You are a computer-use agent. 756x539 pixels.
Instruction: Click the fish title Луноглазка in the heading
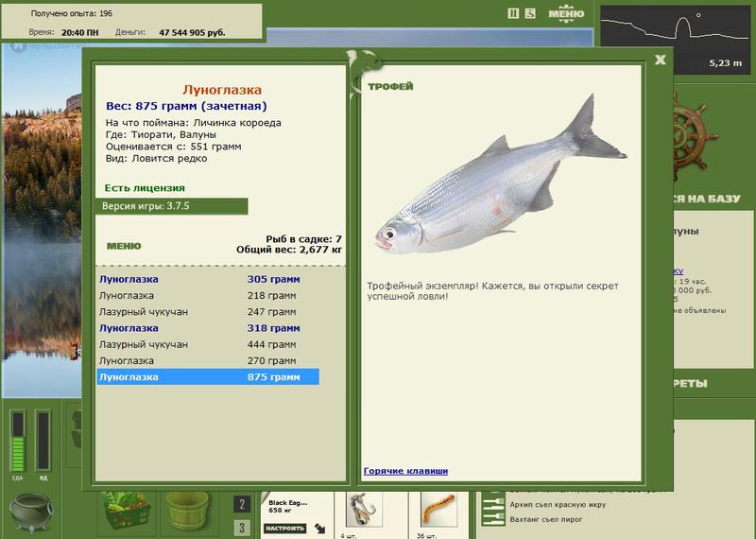point(222,90)
